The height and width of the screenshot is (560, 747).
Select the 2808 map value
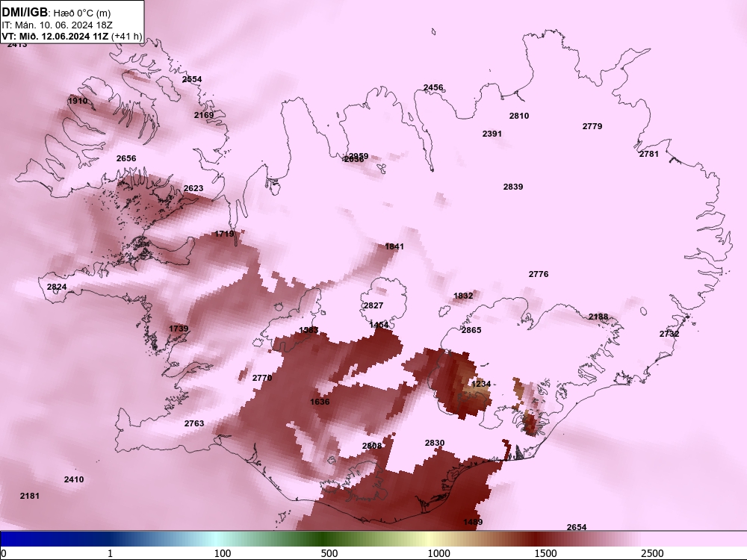pos(371,446)
